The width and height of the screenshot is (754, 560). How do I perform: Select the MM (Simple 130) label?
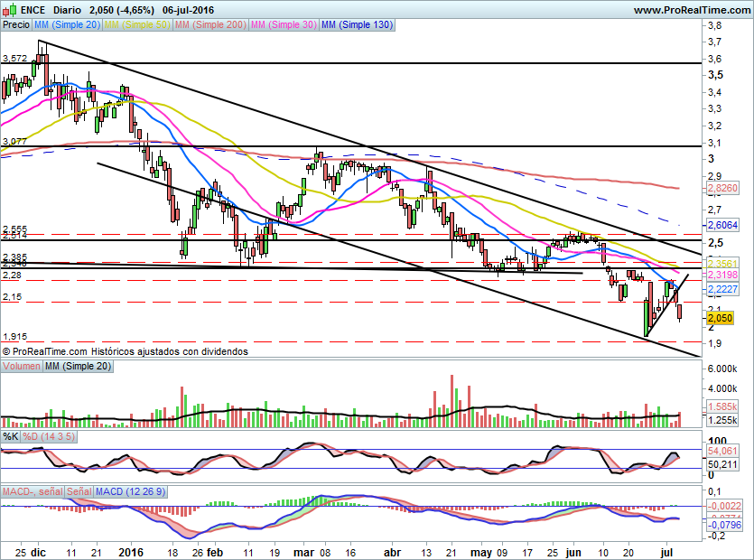(x=357, y=25)
